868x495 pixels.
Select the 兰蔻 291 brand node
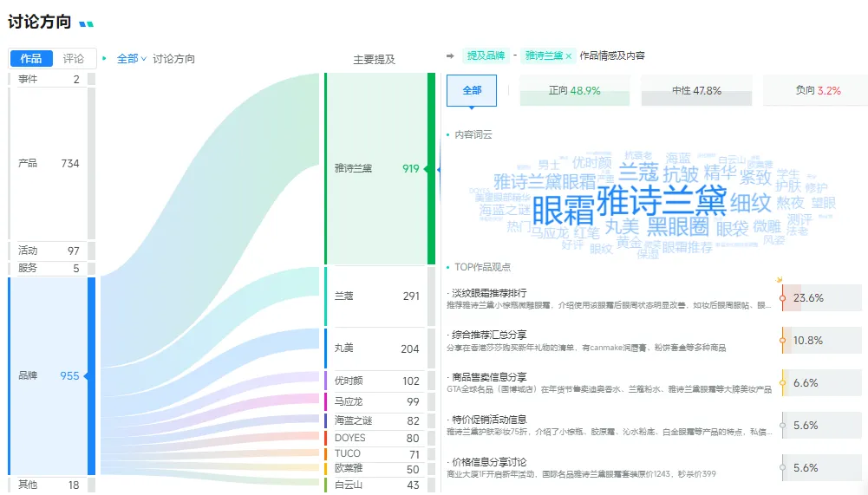tap(380, 296)
